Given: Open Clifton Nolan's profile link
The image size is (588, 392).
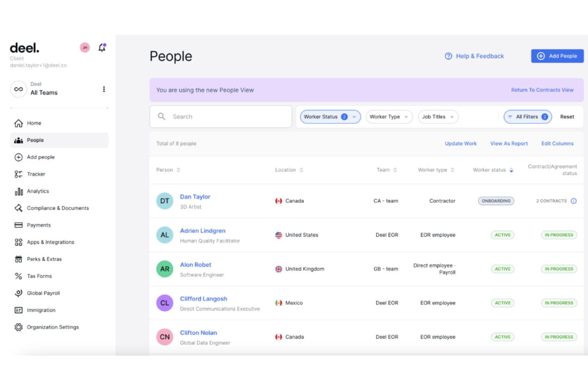Looking at the screenshot, I should click(x=198, y=333).
